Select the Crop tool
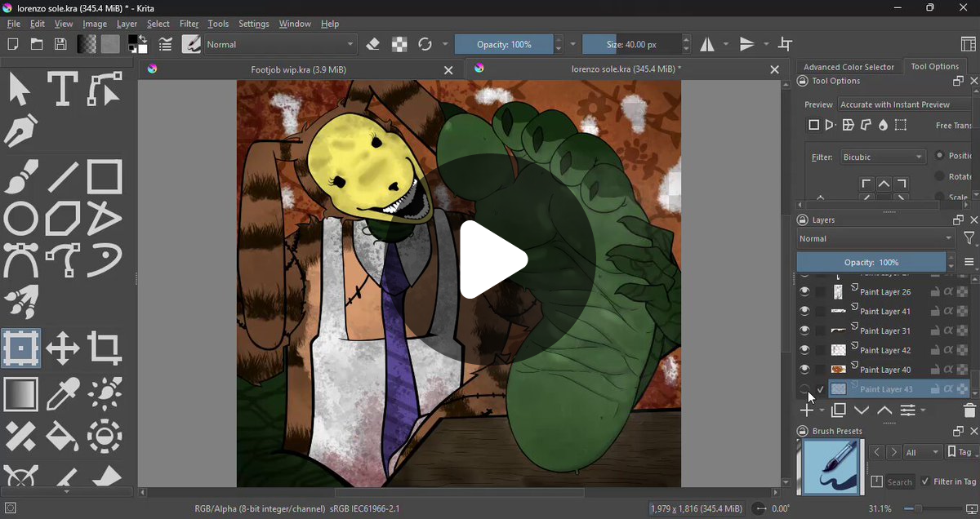This screenshot has width=980, height=519. [105, 350]
